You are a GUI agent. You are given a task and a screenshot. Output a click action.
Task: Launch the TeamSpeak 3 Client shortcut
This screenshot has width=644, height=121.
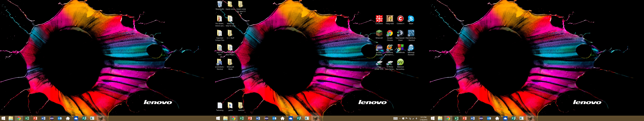[400, 36]
